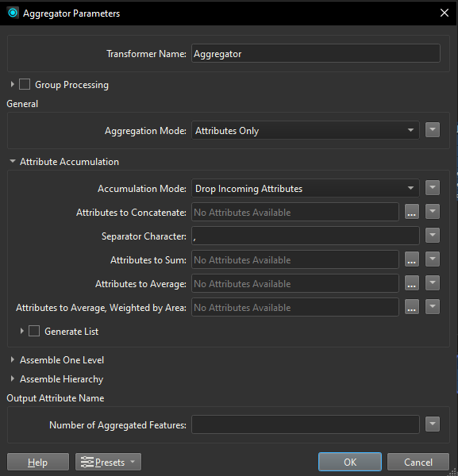Open the Presets menu button
Image resolution: width=458 pixels, height=476 pixels.
108,462
